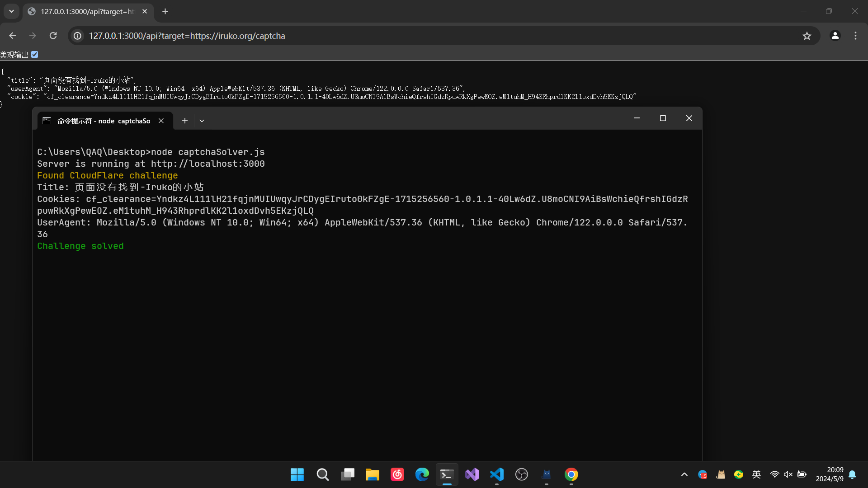
Task: Expand Chrome tab search dropdown arrow
Action: (x=11, y=11)
